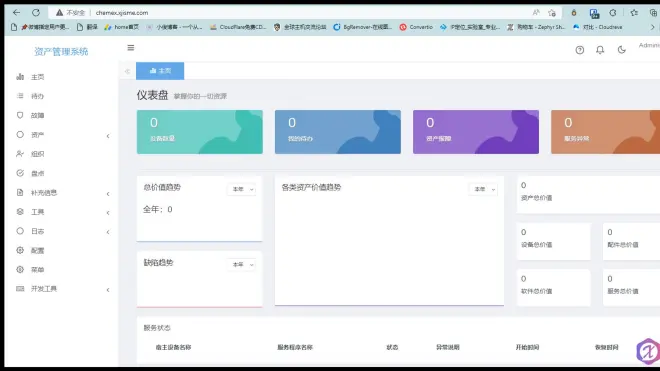Image resolution: width=660 pixels, height=371 pixels.
Task: Expand the 工具 sidebar submenu arrow
Action: pos(108,213)
